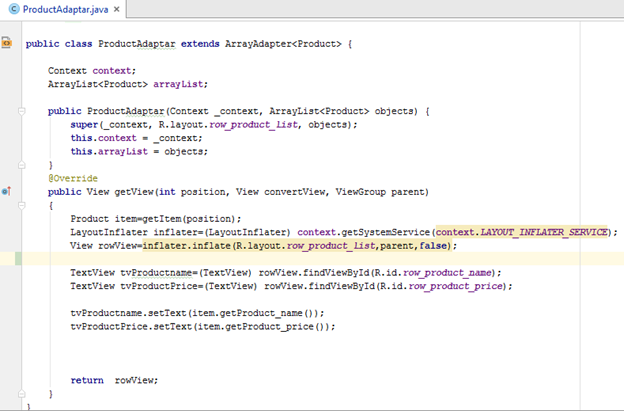The width and height of the screenshot is (624, 411).
Task: Close the ProductAdaptar.java tab
Action: click(x=117, y=9)
